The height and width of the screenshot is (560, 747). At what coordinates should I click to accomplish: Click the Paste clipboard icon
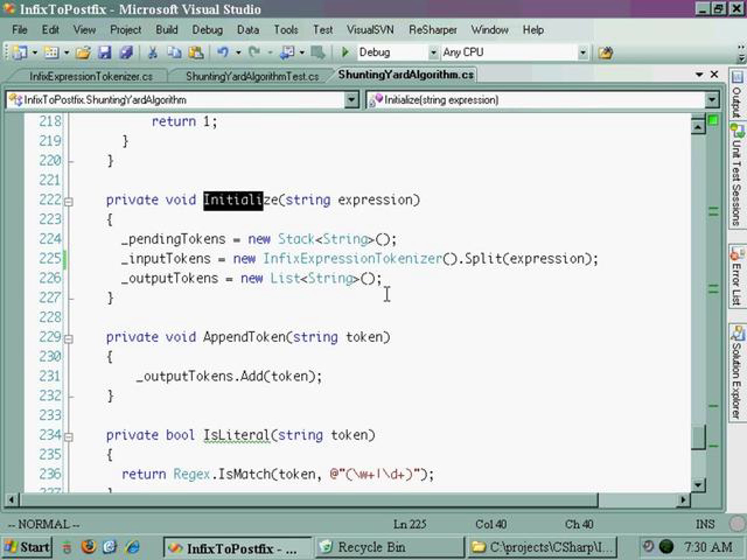point(196,52)
